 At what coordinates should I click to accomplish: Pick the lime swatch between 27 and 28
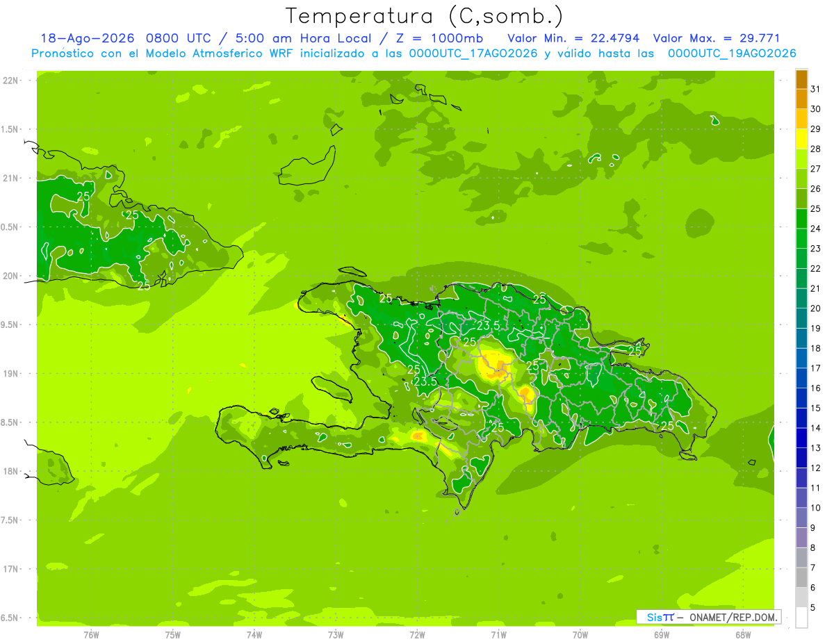801,158
